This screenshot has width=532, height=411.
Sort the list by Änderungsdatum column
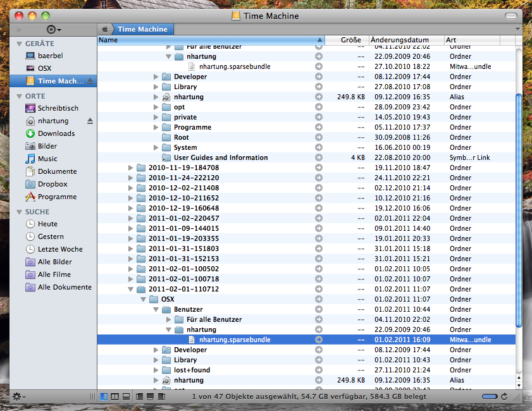click(x=406, y=40)
